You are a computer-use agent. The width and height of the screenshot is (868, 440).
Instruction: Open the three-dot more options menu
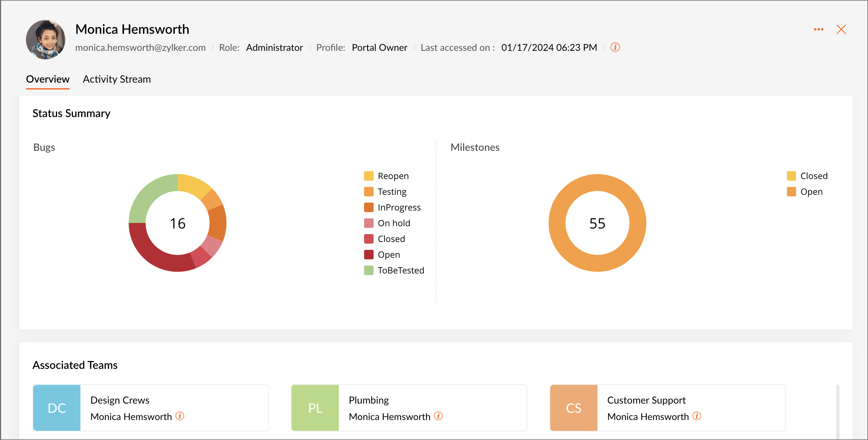point(818,30)
